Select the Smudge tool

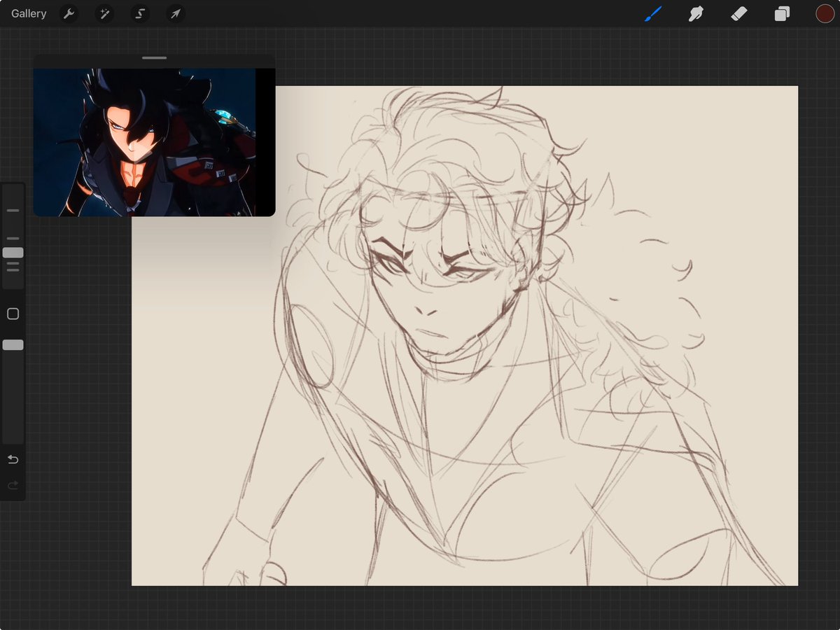pyautogui.click(x=696, y=13)
